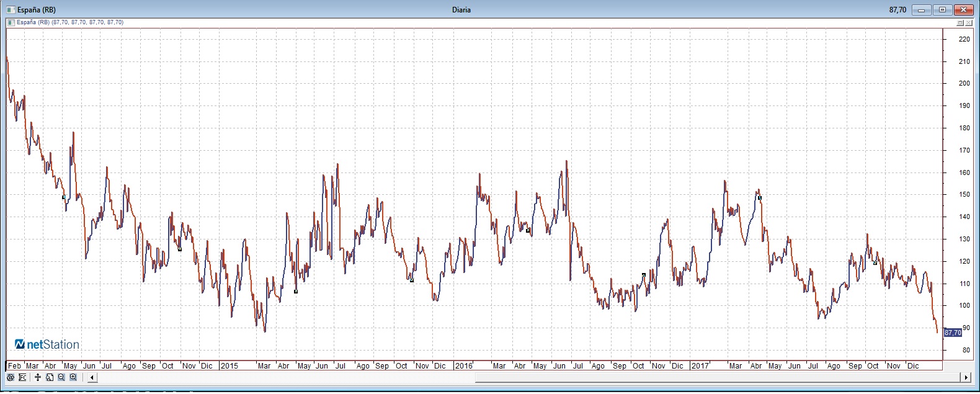This screenshot has height=394, width=980.
Task: Zoom out using the minus magnifier
Action: (61, 377)
